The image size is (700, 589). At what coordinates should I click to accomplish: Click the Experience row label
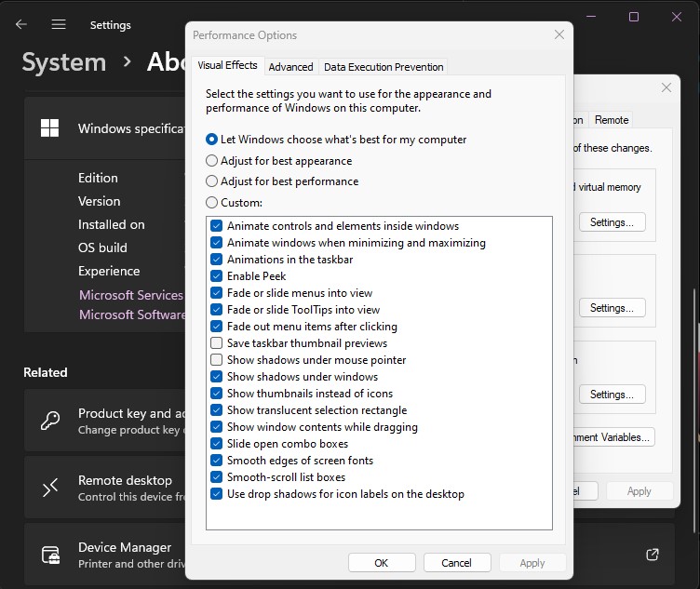pyautogui.click(x=109, y=271)
